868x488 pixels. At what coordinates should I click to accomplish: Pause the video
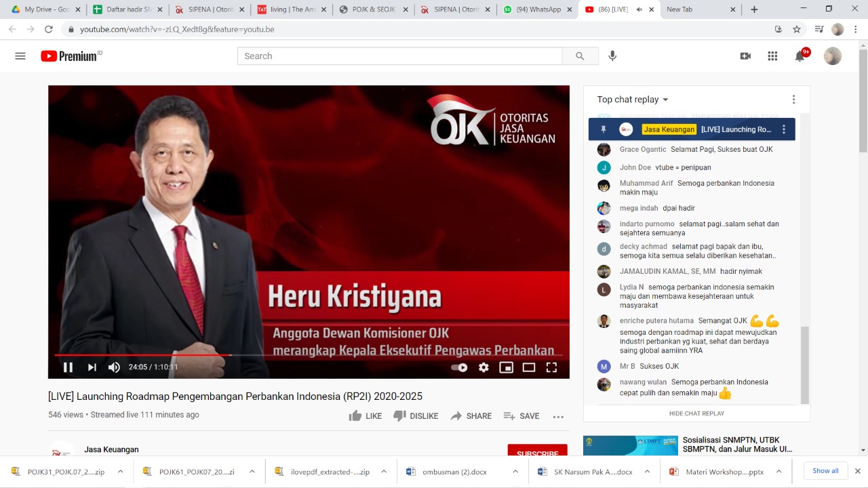68,367
